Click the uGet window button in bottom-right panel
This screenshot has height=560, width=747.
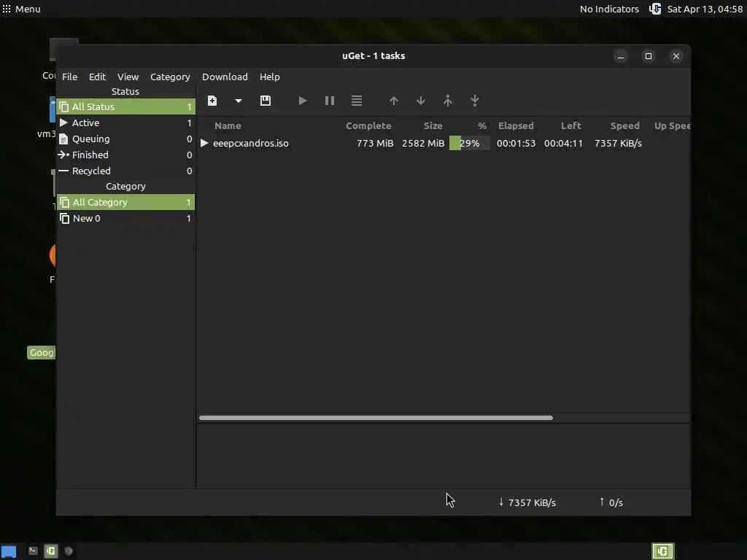click(x=662, y=551)
